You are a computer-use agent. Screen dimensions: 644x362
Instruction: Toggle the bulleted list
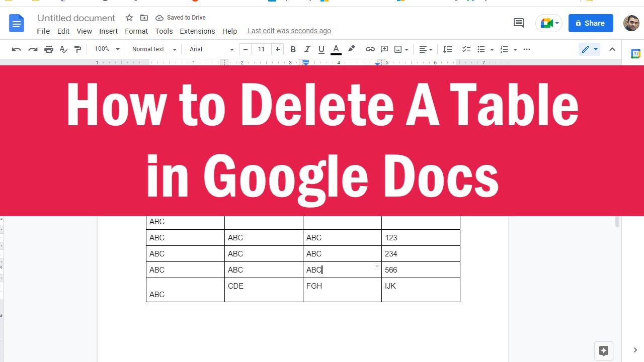[481, 49]
